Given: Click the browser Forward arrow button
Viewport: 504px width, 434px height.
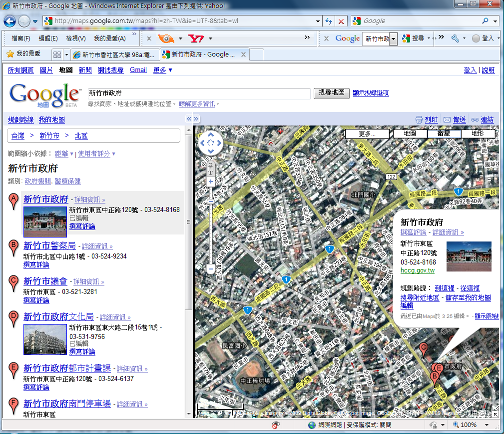Looking at the screenshot, I should point(24,21).
